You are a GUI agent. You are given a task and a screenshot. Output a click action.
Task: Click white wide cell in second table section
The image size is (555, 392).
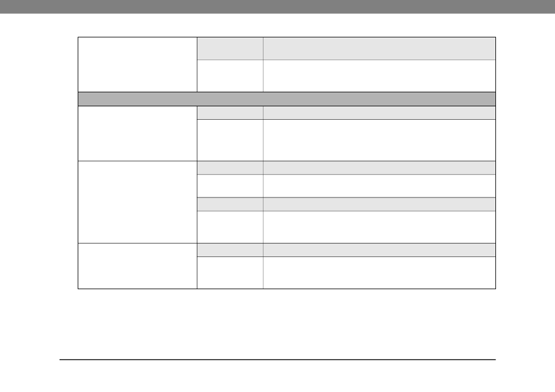tap(379, 140)
